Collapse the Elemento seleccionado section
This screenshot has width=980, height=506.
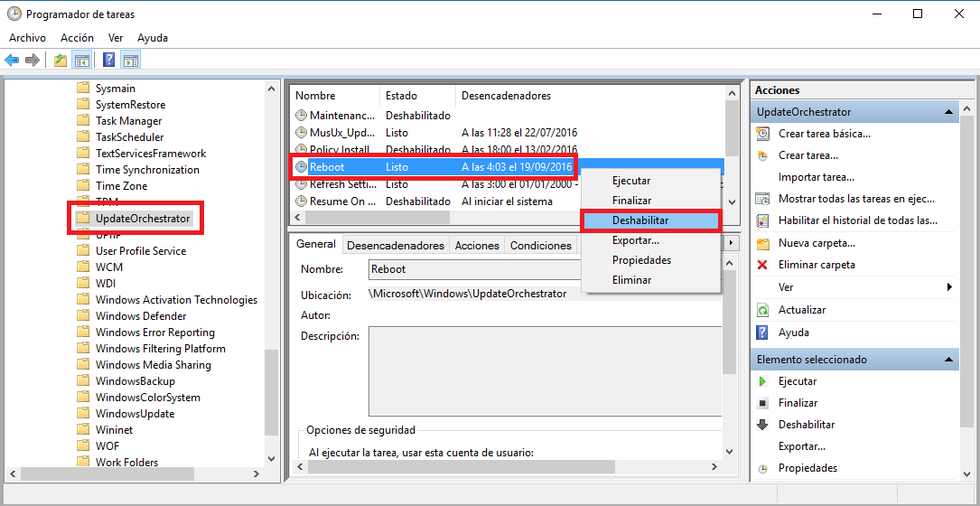coord(948,360)
